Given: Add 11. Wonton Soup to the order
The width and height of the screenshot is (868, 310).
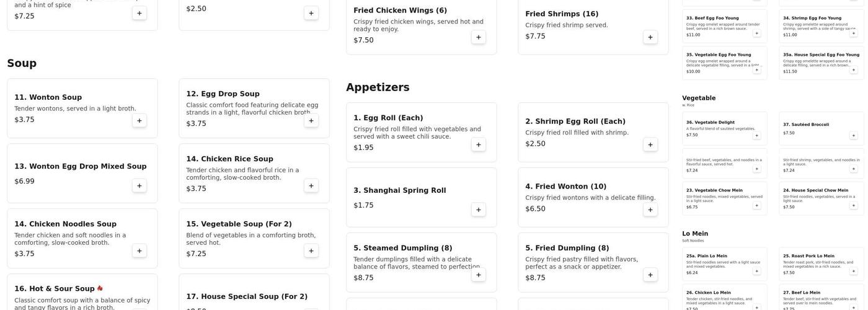Looking at the screenshot, I should [139, 121].
